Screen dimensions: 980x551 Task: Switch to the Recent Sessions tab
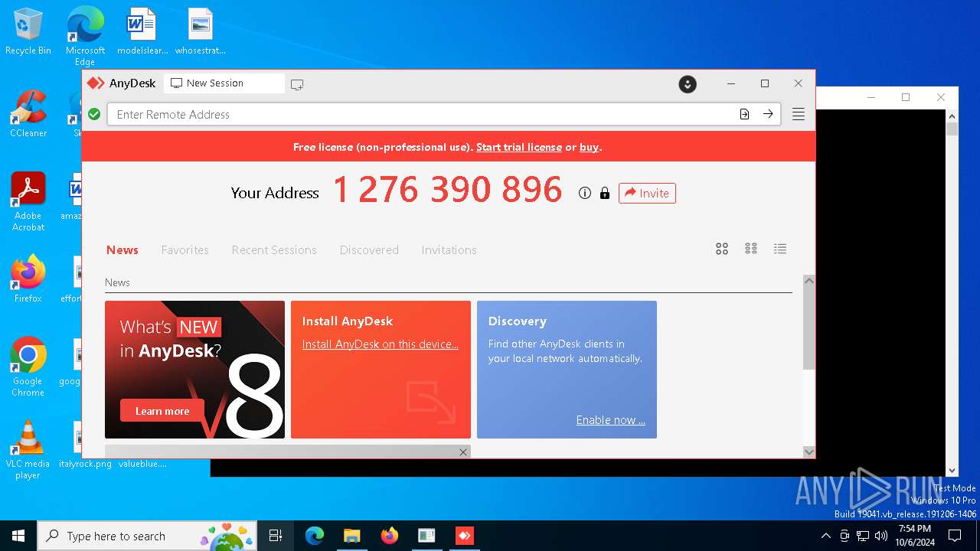274,250
